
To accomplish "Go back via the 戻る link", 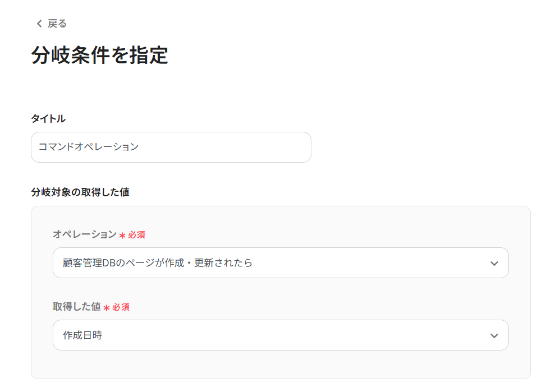I will 57,24.
